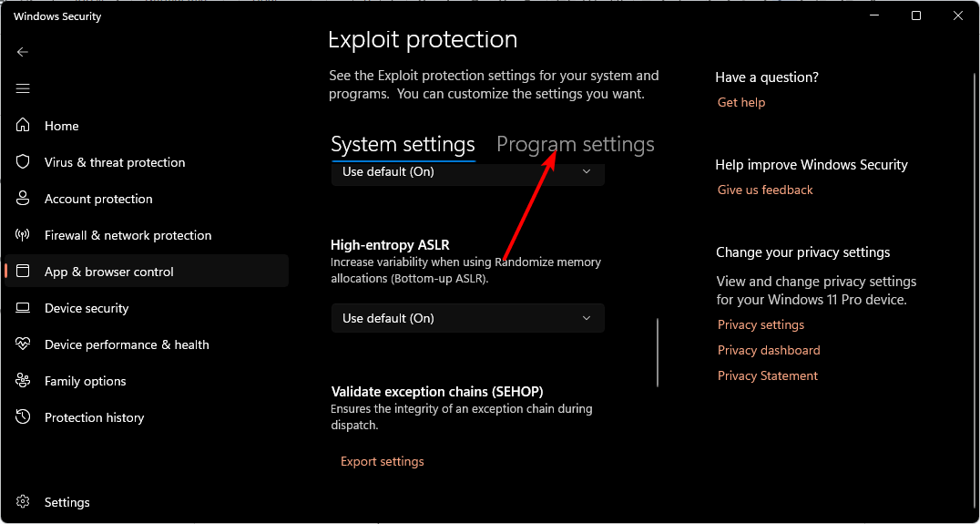This screenshot has width=980, height=524.
Task: Click the vertical scrollbar thumb
Action: click(658, 353)
